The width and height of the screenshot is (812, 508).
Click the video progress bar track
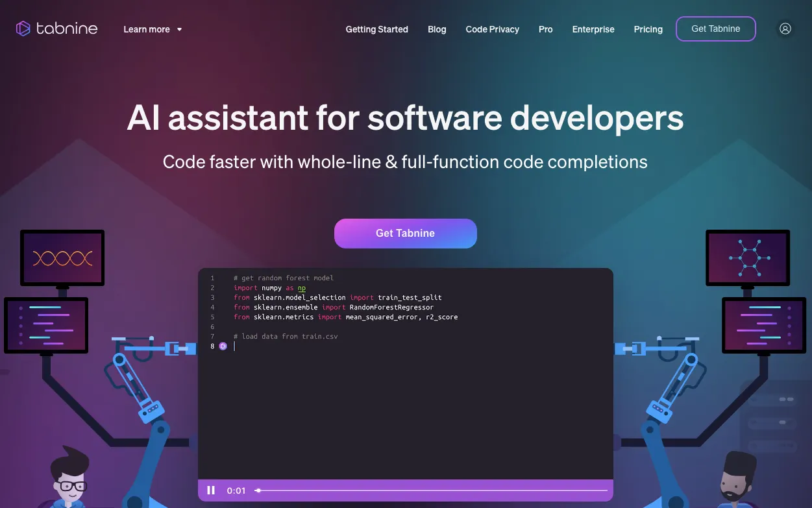coord(432,490)
